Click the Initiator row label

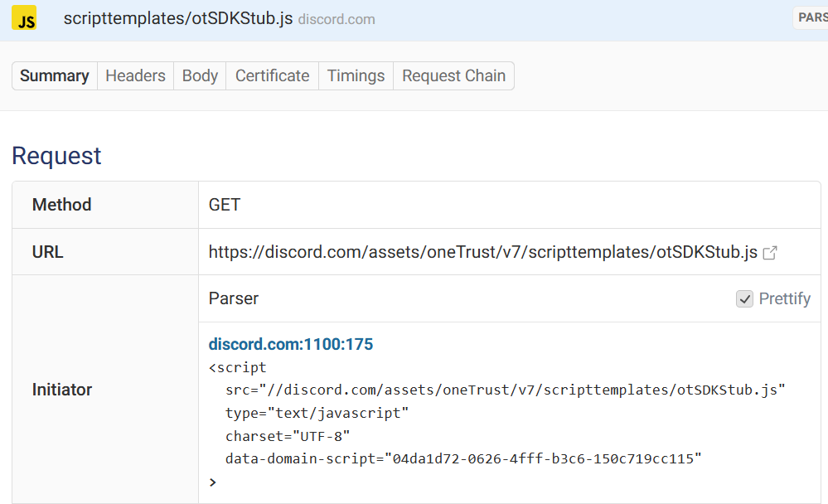[62, 390]
